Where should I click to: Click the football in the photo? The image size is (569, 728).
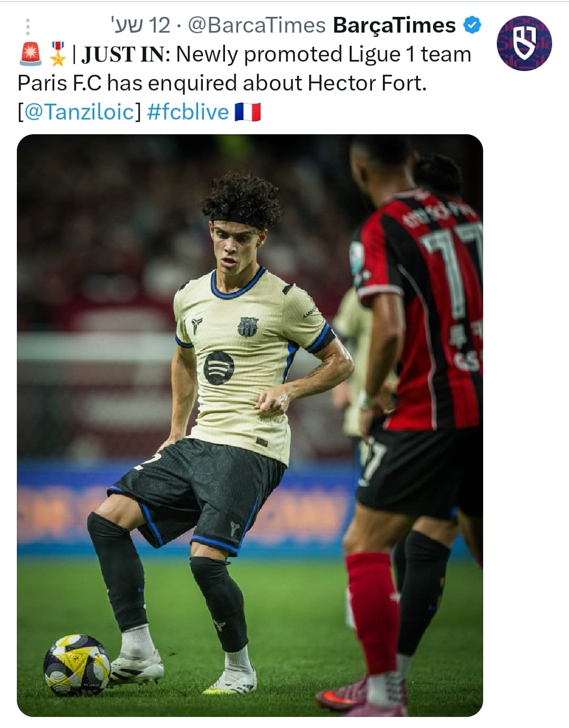click(77, 665)
